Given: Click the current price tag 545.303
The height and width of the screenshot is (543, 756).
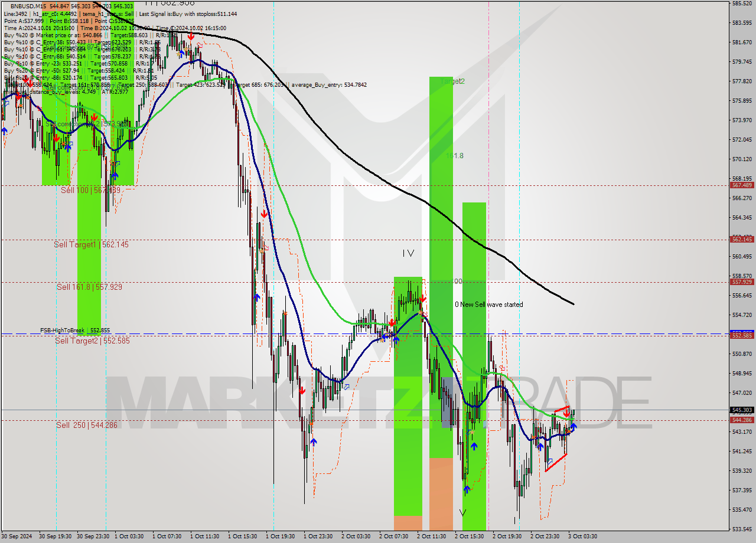Looking at the screenshot, I should (742, 410).
